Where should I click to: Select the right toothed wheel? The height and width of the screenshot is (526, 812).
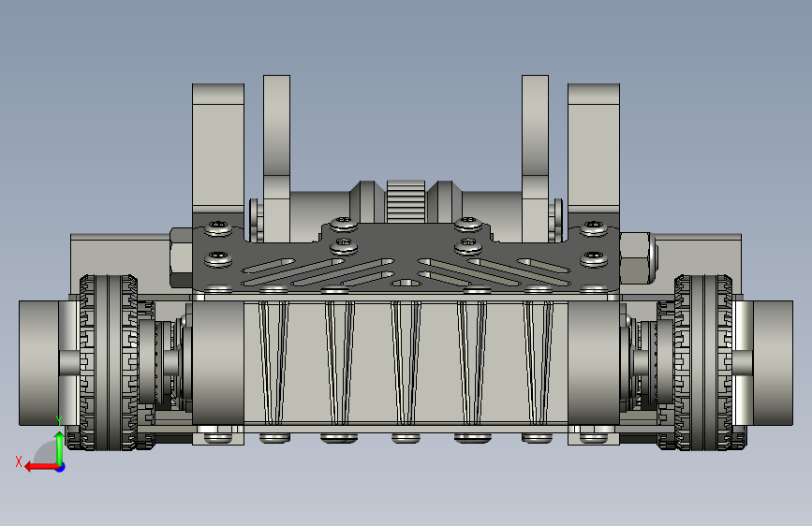pyautogui.click(x=703, y=362)
